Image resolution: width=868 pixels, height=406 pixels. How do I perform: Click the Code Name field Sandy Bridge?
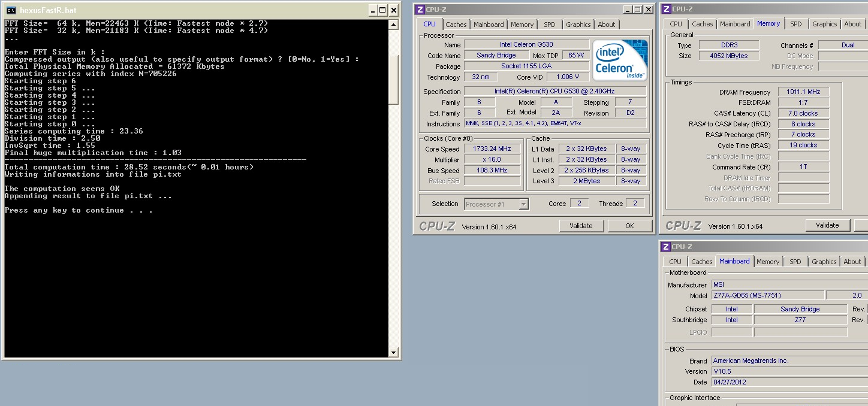(496, 55)
